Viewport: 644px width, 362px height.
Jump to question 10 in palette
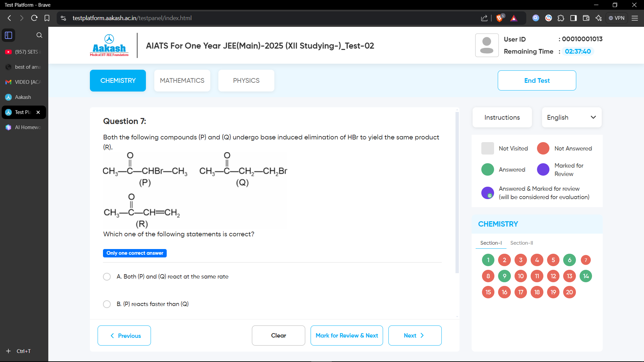[x=521, y=276]
